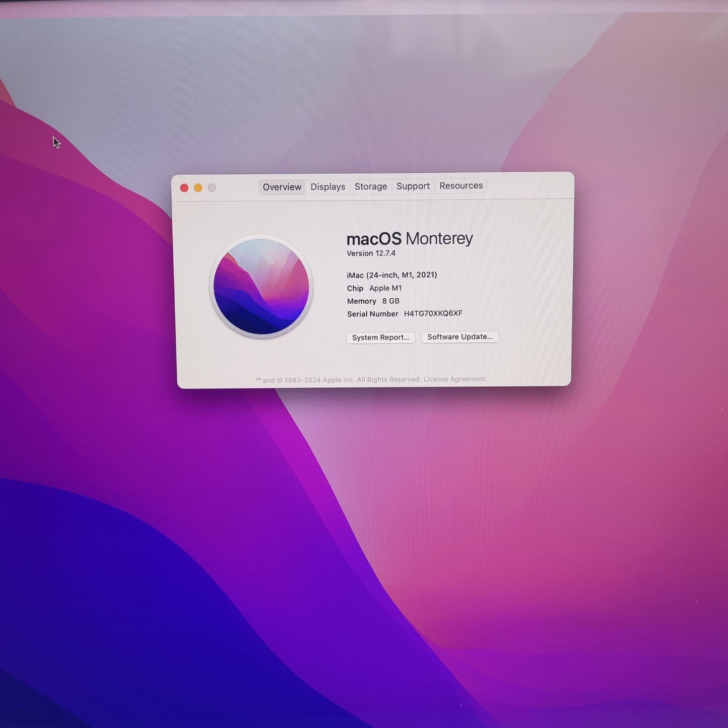Click the serial number H4TG70XKQ6XF
The width and height of the screenshot is (728, 728).
pos(433,313)
